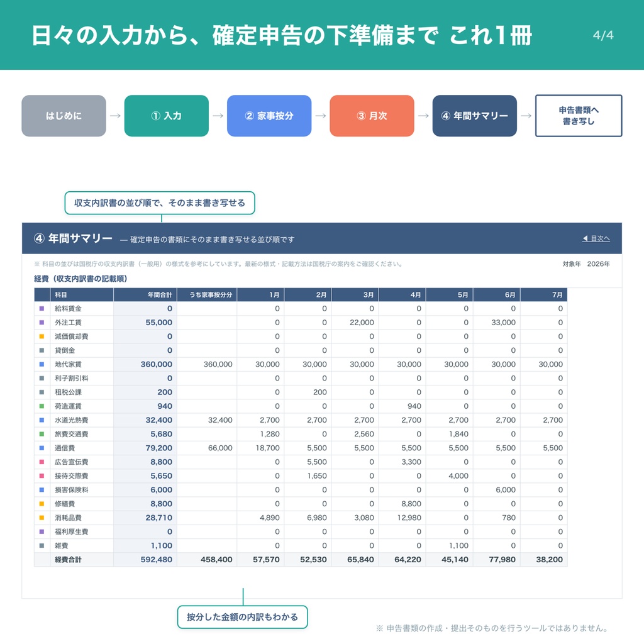Open ④ 年間サマリー step button
Image resolution: width=644 pixels, height=644 pixels.
click(x=474, y=116)
